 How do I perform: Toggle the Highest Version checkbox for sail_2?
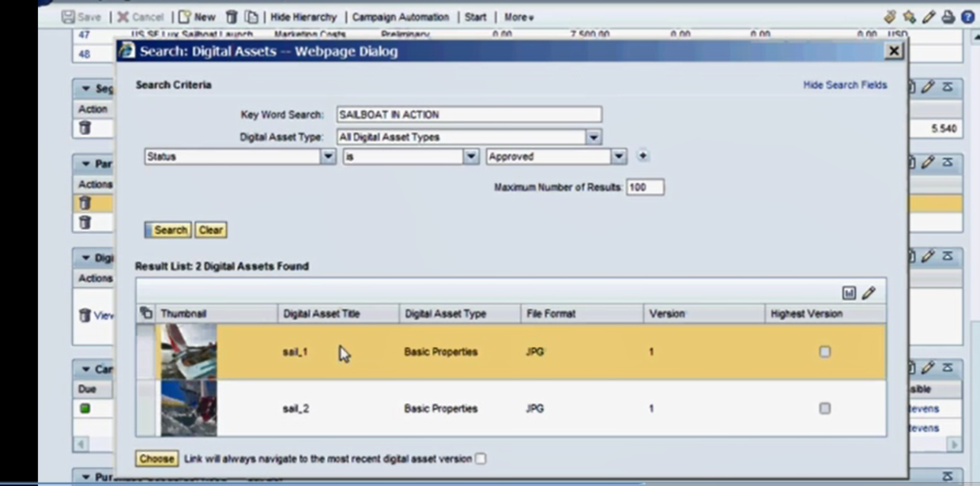pos(825,409)
